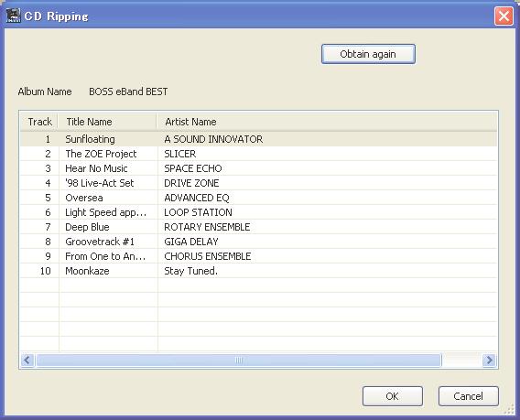Sort by the Artist Name column header
520x420 pixels.
[x=327, y=122]
